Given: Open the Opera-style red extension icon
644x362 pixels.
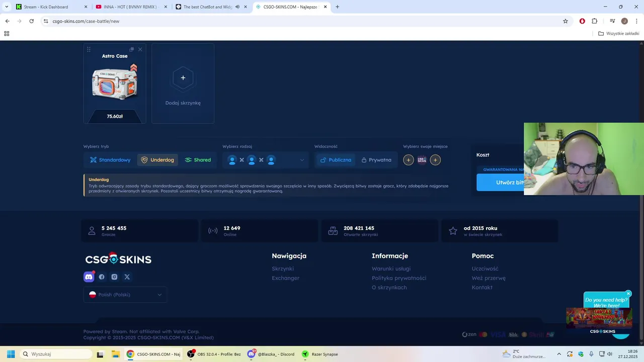Looking at the screenshot, I should click(x=582, y=21).
